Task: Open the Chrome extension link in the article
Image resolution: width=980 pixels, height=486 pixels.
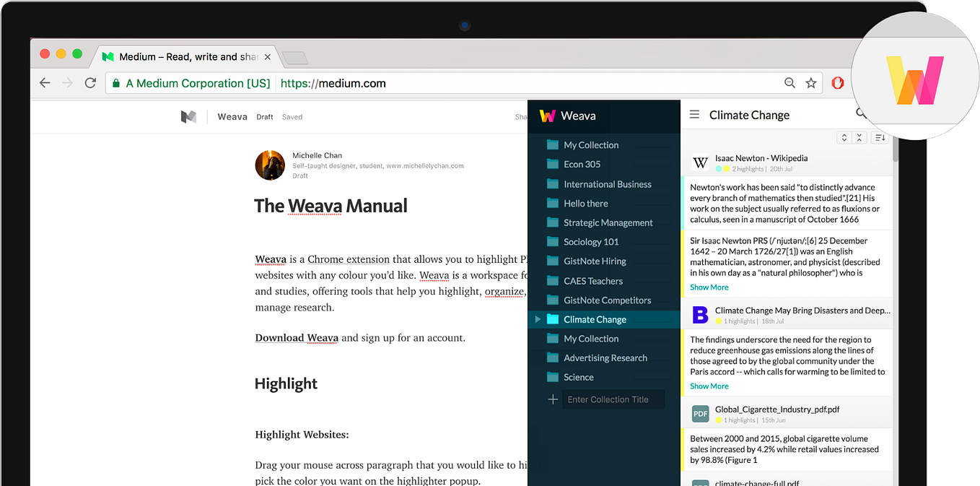Action: click(349, 259)
